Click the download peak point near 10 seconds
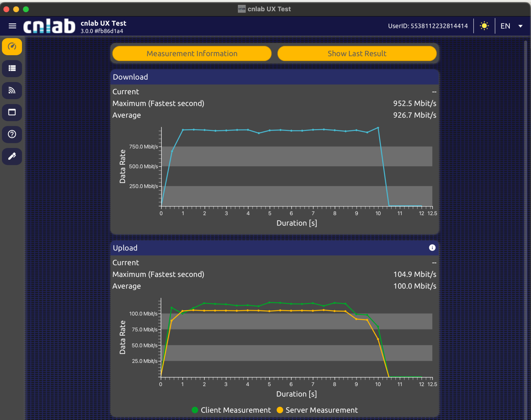 378,128
